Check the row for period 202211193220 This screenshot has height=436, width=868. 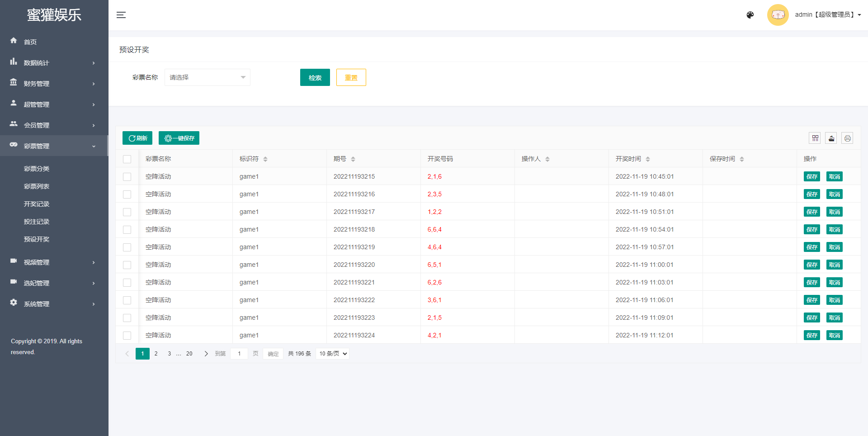coord(127,265)
